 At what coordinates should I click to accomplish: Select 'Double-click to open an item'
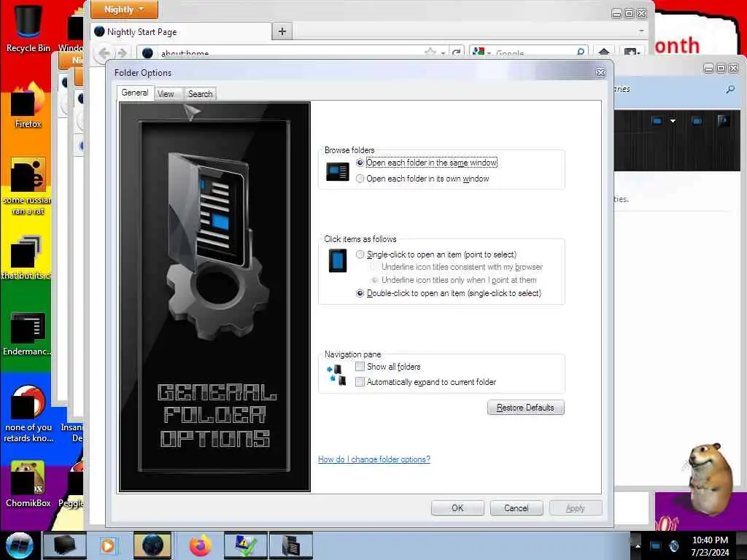pos(449,293)
